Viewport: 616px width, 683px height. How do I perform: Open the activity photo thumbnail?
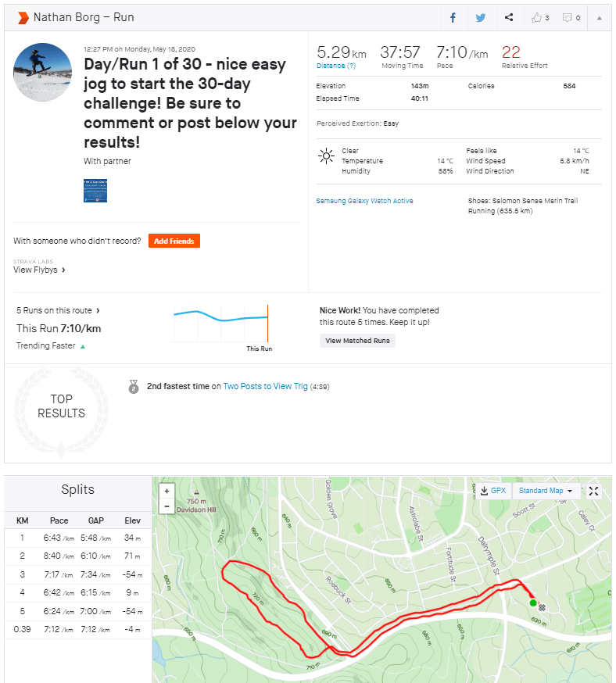pos(95,191)
